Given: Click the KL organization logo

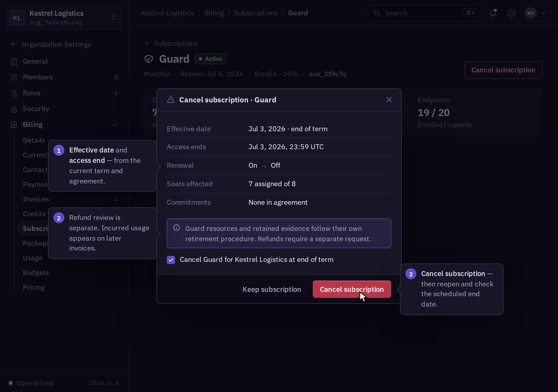Looking at the screenshot, I should pos(17,18).
